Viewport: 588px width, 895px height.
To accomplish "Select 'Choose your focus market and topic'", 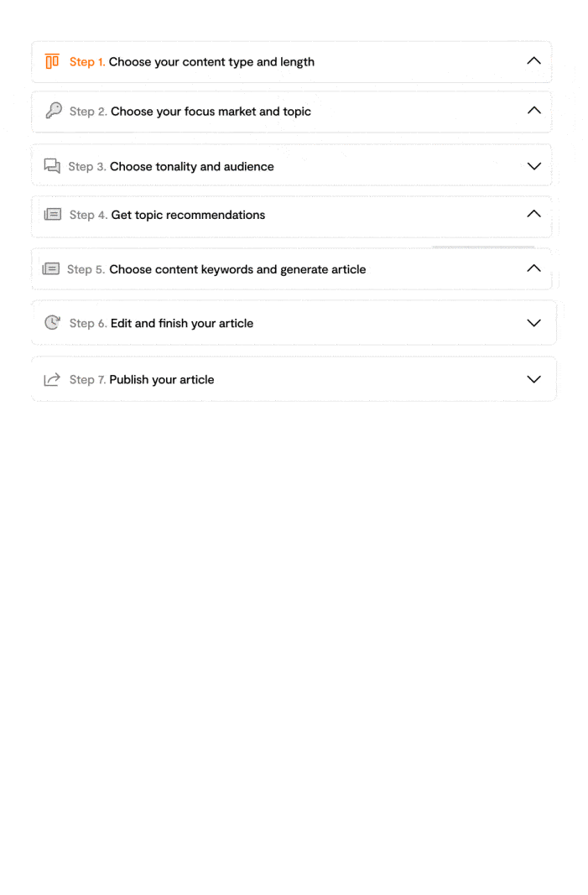I will [211, 112].
